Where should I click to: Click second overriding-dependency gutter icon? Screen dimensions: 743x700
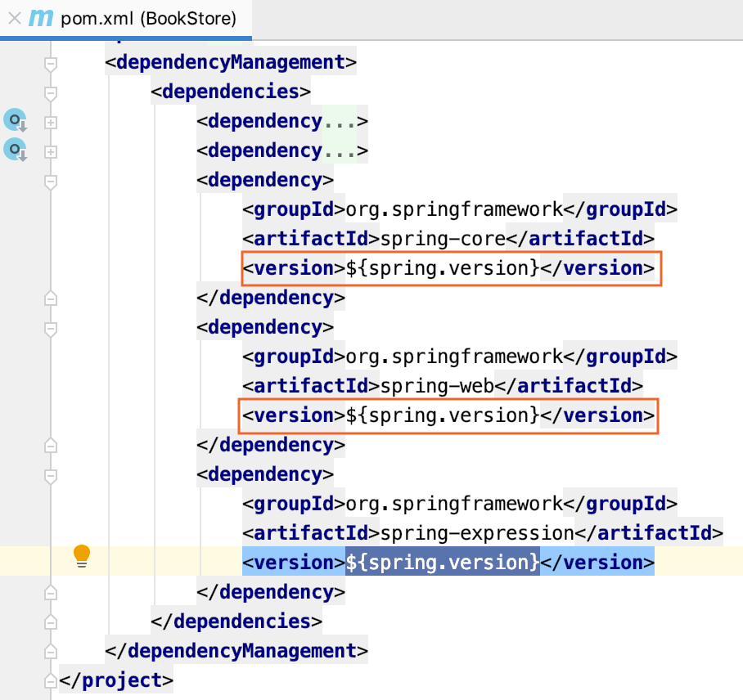16,150
